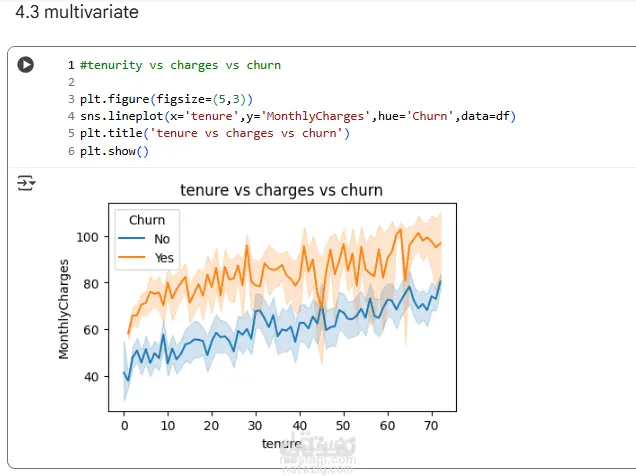Click the "tenure" x-axis label
The image size is (636, 476).
pos(281,442)
